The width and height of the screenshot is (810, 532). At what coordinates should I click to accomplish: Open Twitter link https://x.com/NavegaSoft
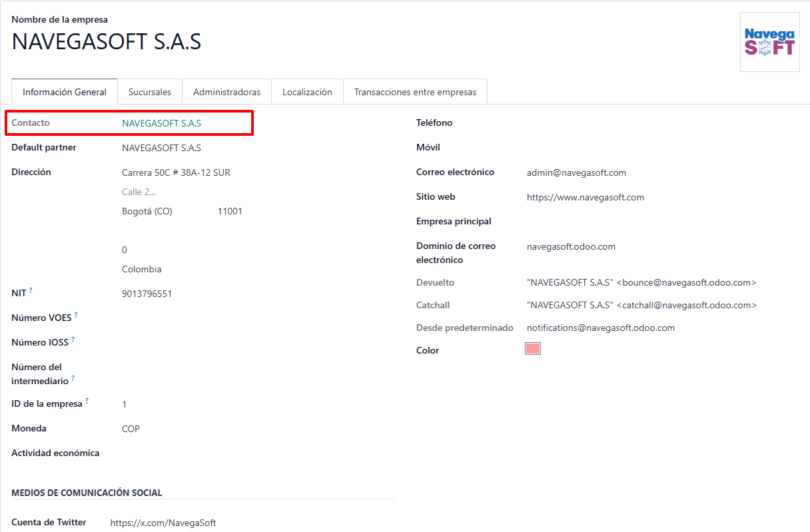pyautogui.click(x=163, y=523)
